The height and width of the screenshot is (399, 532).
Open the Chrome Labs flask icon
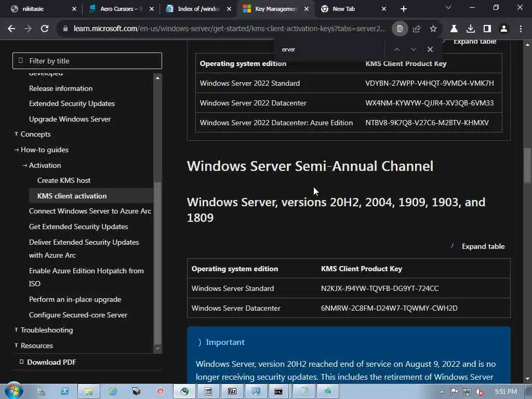454,29
